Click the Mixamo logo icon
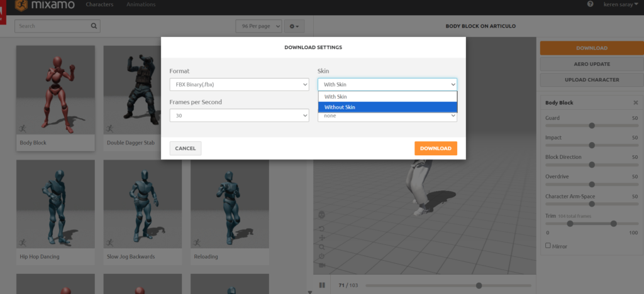Viewport: 644px width, 294px height. (x=21, y=5)
